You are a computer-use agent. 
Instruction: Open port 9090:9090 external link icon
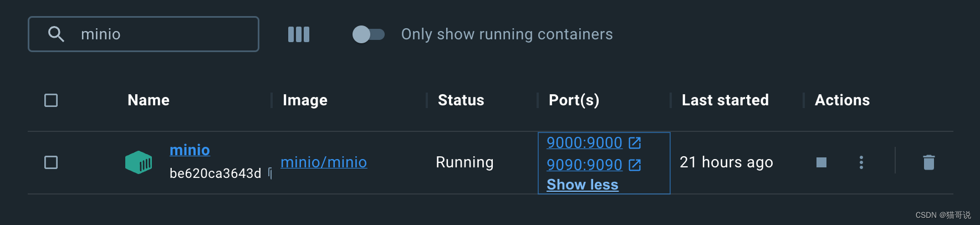coord(635,165)
